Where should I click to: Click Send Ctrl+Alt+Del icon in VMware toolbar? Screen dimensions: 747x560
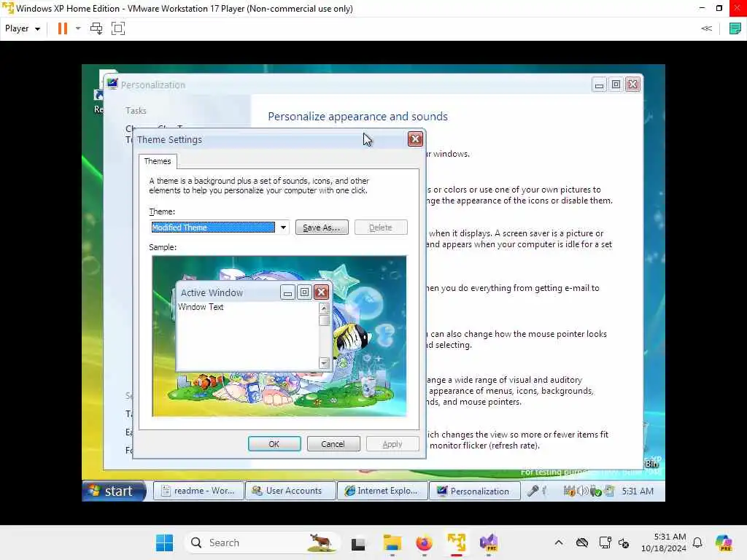96,28
